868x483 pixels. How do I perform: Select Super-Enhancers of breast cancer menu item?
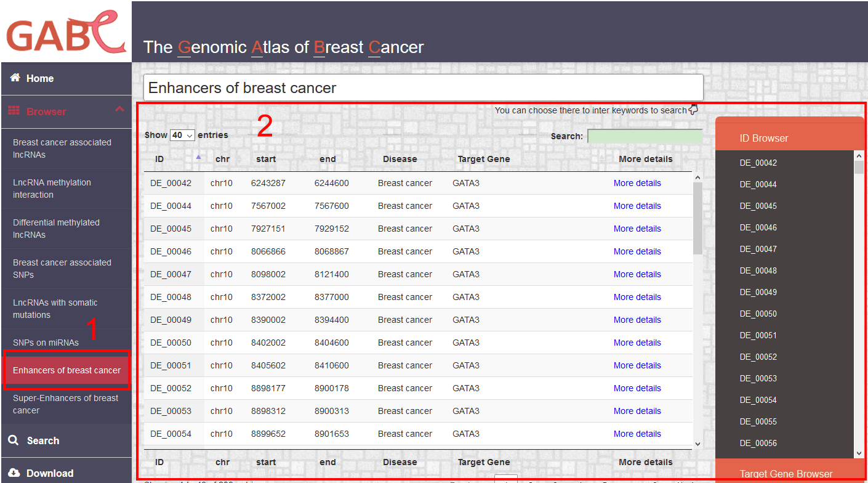tap(66, 404)
